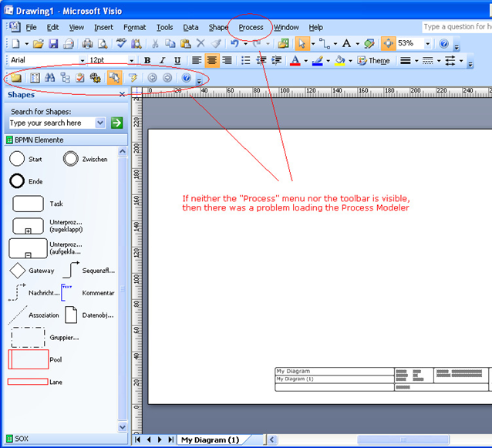
Task: Set text alignment to left
Action: 197,60
